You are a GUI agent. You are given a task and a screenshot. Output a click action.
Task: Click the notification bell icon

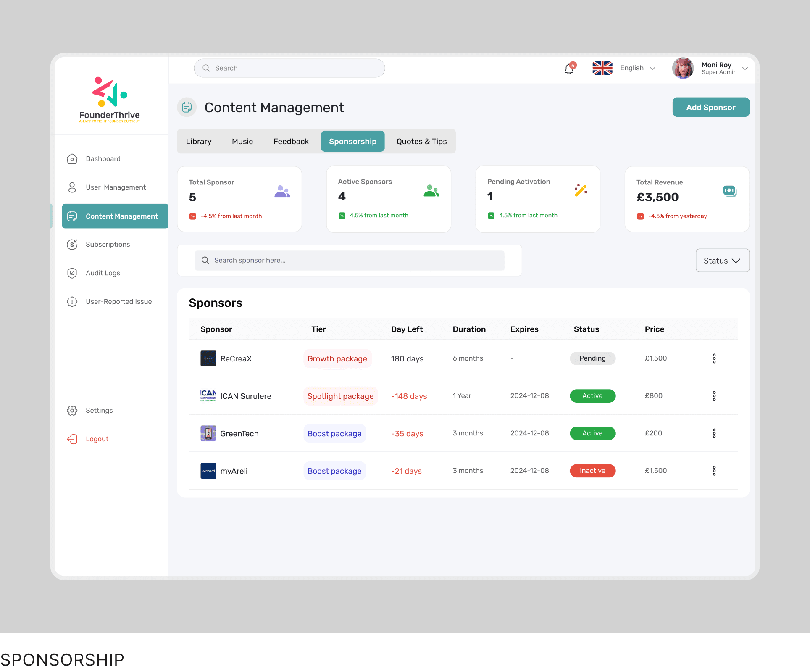pyautogui.click(x=569, y=69)
